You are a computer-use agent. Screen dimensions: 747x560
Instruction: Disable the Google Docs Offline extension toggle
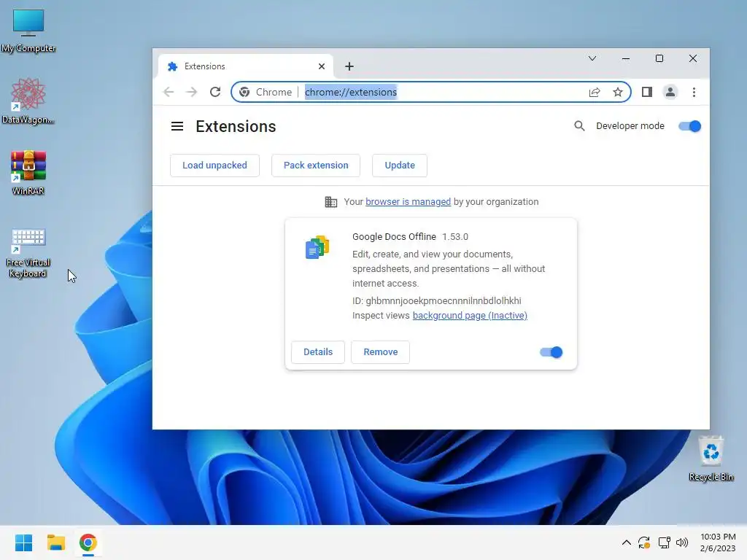coord(551,352)
